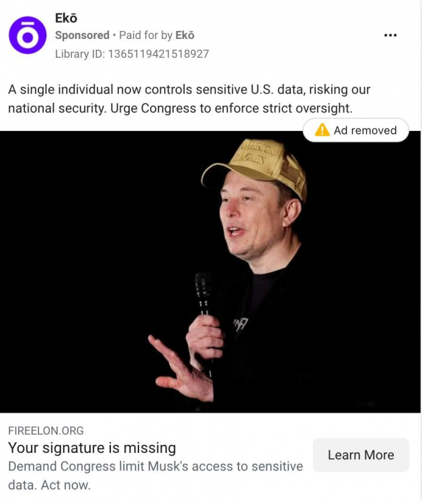The height and width of the screenshot is (504, 422).
Task: Click the yellow warning triangle icon
Action: 323,130
